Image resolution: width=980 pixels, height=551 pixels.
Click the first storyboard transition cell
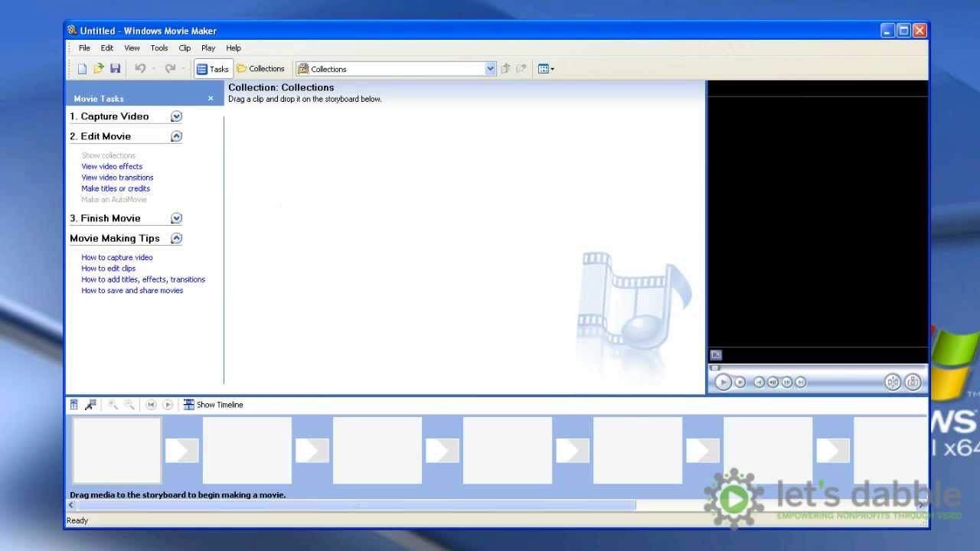click(182, 450)
